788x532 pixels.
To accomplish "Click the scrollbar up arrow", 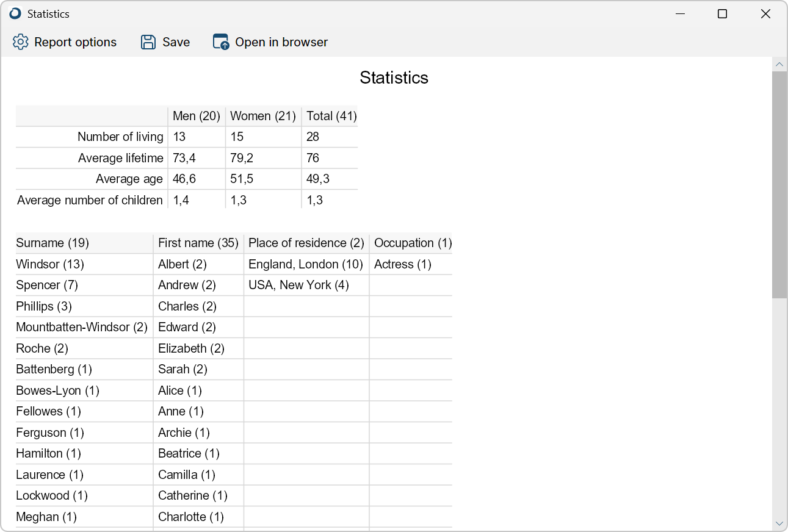I will (779, 64).
